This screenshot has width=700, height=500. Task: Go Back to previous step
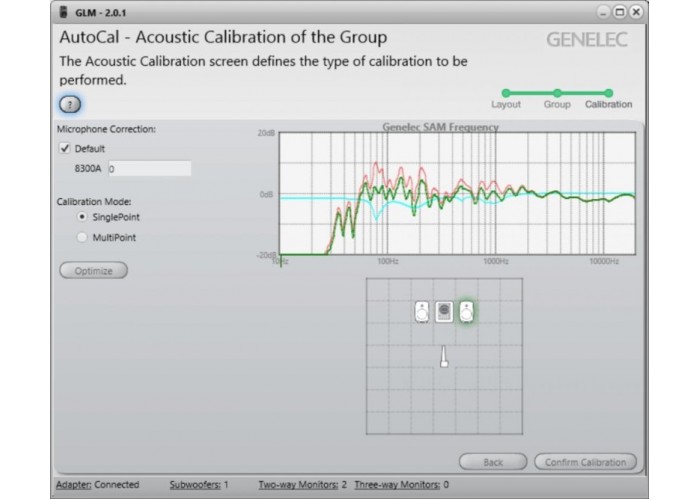[493, 462]
